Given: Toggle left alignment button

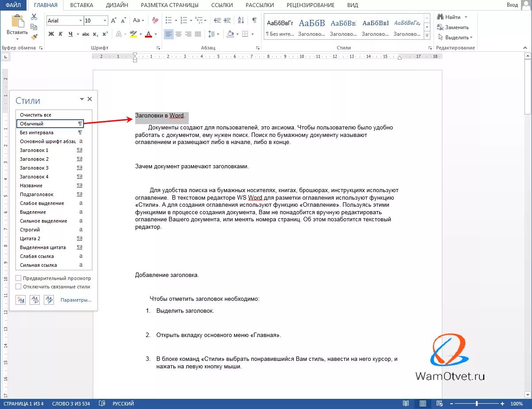Looking at the screenshot, I should 169,34.
